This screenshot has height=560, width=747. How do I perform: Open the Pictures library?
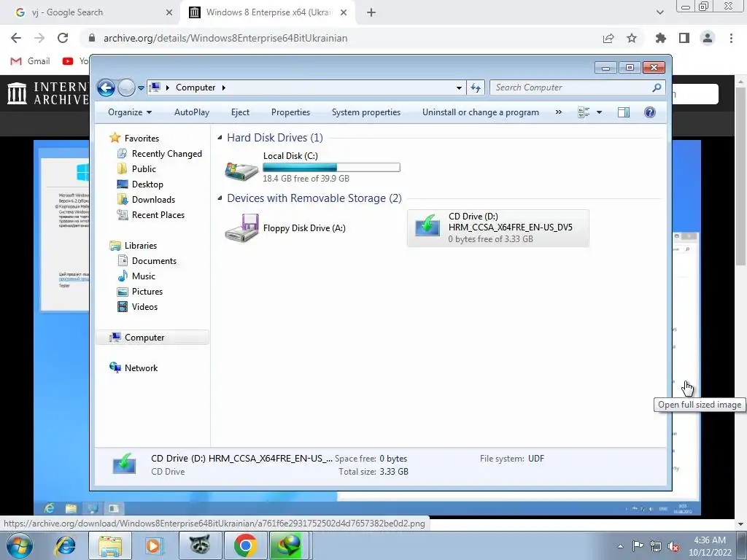click(x=147, y=292)
